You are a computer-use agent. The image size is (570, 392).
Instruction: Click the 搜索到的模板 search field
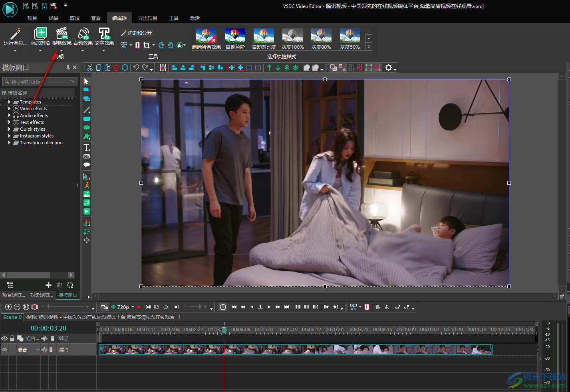click(x=39, y=82)
